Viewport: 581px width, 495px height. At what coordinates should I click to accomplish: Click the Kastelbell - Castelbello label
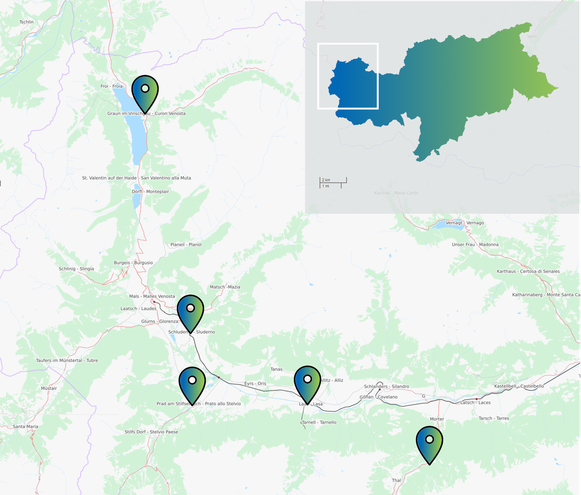pos(519,386)
